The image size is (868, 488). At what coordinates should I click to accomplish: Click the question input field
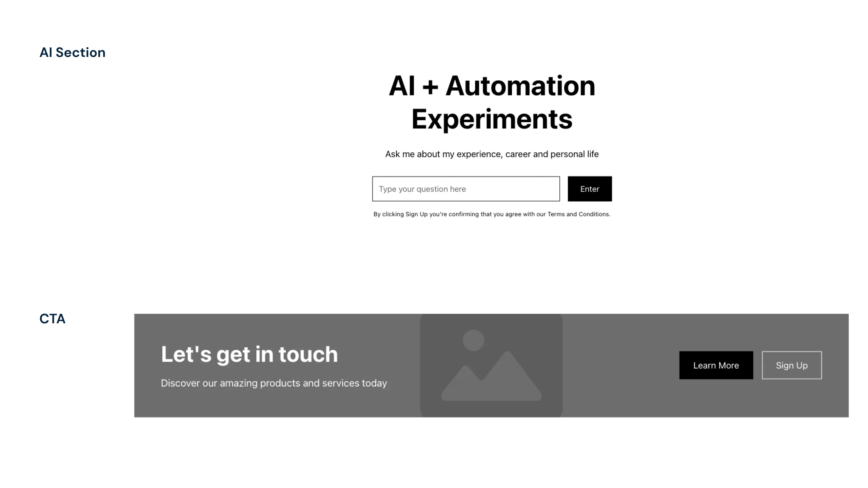(x=466, y=189)
